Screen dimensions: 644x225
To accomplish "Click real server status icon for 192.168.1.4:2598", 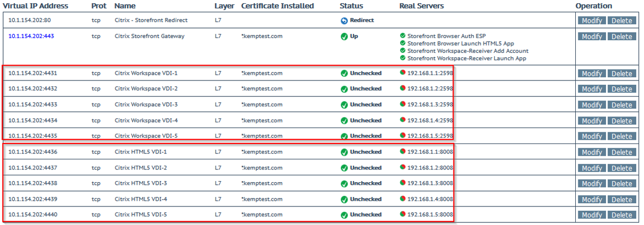I will [x=403, y=120].
